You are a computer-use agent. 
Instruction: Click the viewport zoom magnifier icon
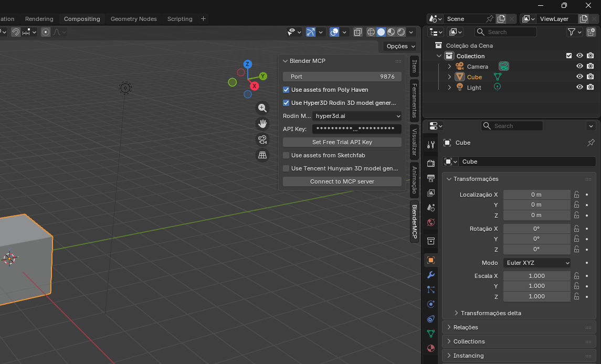262,108
